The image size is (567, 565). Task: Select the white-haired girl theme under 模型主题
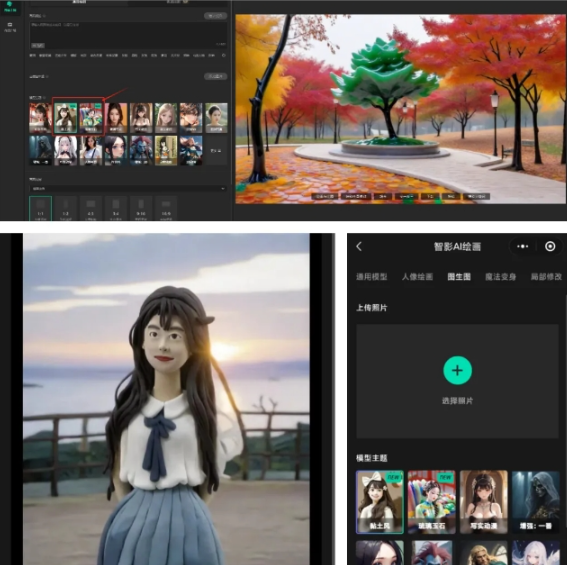(536, 553)
